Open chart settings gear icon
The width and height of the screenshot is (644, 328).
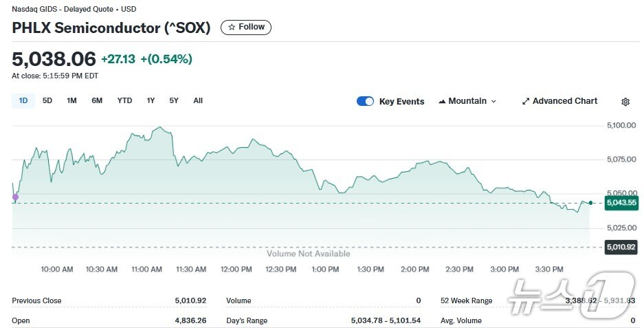click(625, 102)
